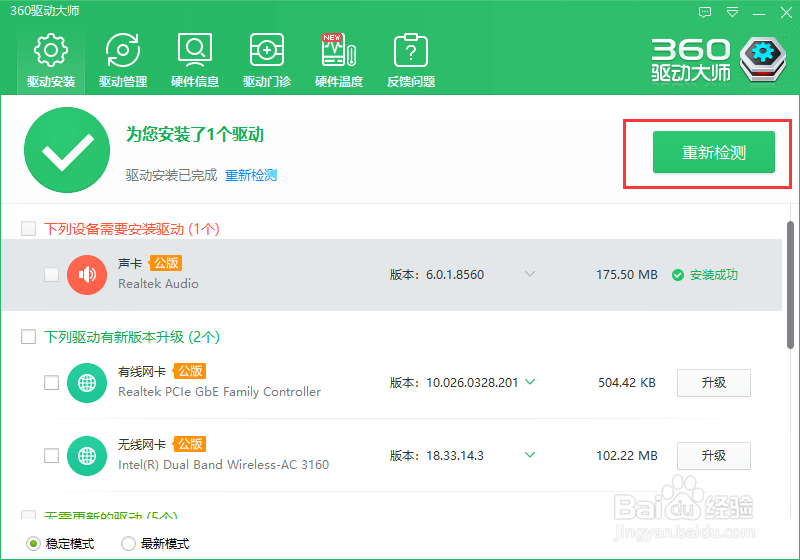Click the 公版 badge next to 无线网卡

pyautogui.click(x=190, y=444)
